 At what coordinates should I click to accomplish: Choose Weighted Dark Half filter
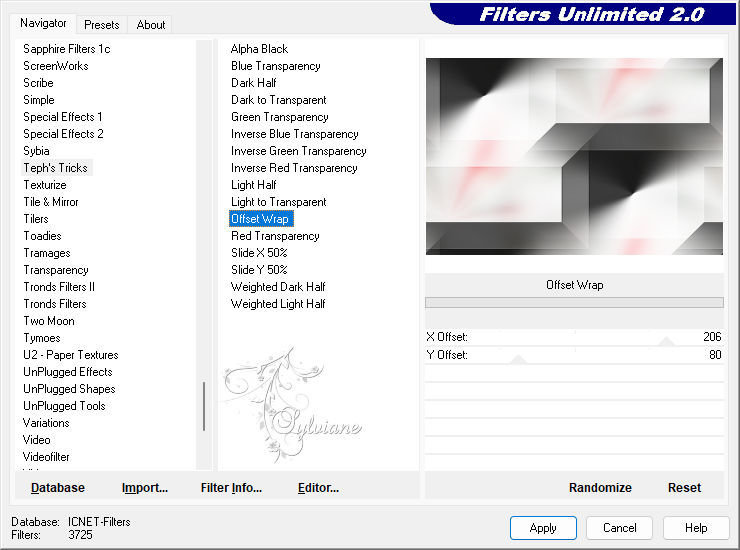click(278, 287)
